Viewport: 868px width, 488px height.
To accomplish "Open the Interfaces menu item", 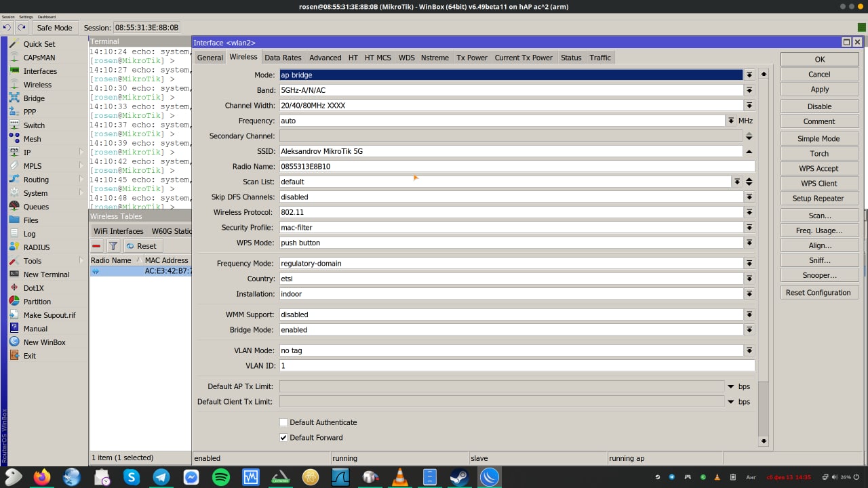I will point(40,71).
